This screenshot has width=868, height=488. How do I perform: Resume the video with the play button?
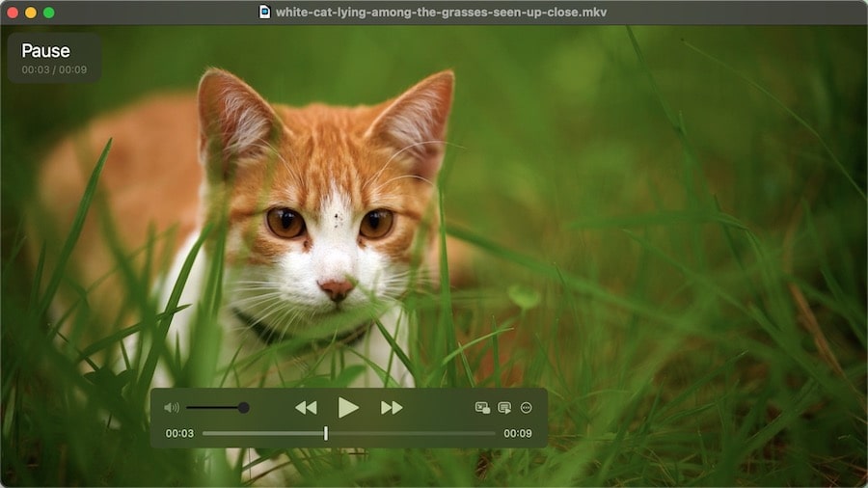click(x=348, y=408)
